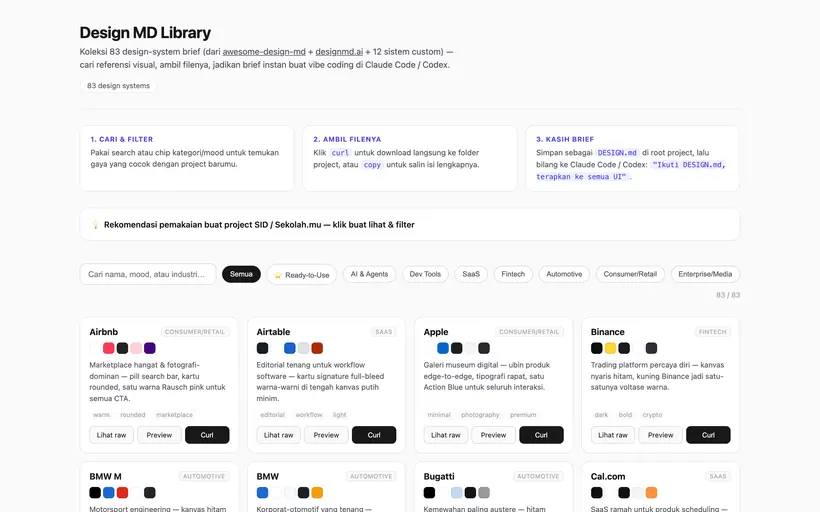Click the "workflow" tag on Airtable card
This screenshot has width=820, height=512.
tap(309, 415)
